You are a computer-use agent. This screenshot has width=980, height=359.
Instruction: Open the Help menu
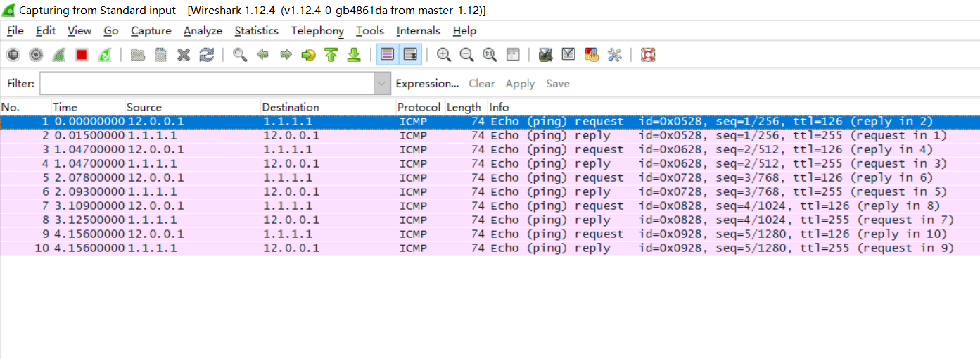click(x=464, y=31)
